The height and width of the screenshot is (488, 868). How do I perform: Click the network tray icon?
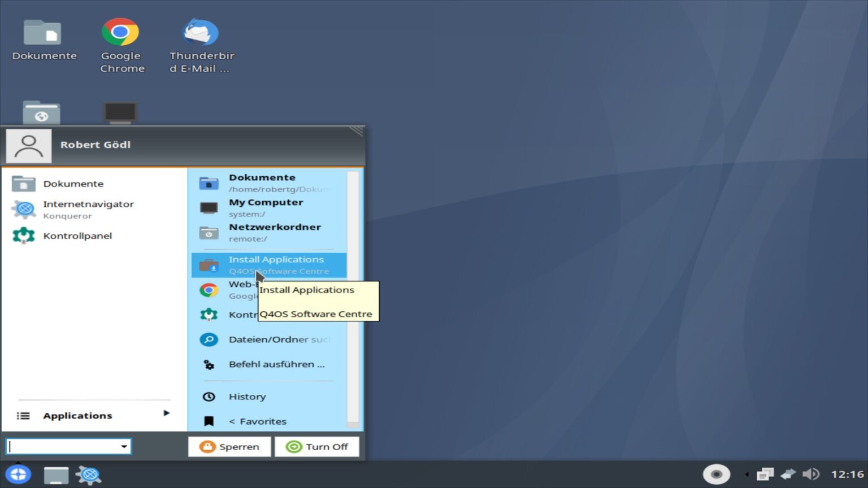click(788, 474)
